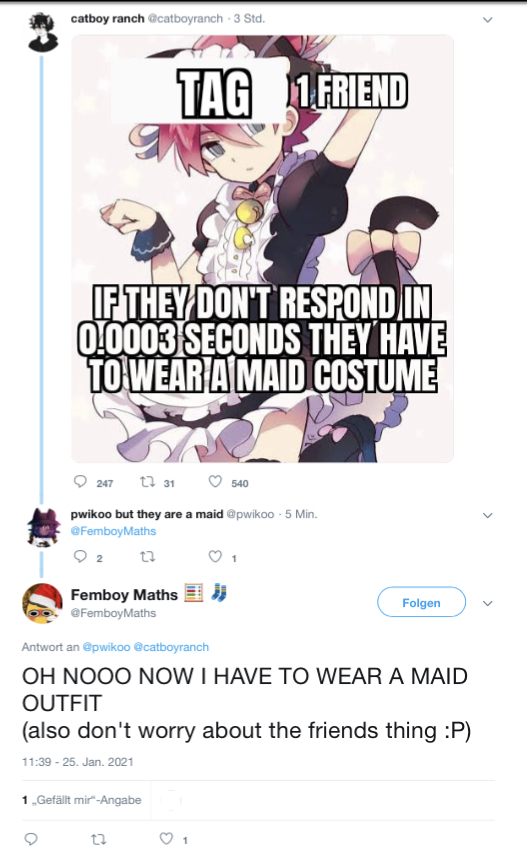Open @catboyranch link in Antwort an line
The image size is (527, 864).
pos(171,647)
